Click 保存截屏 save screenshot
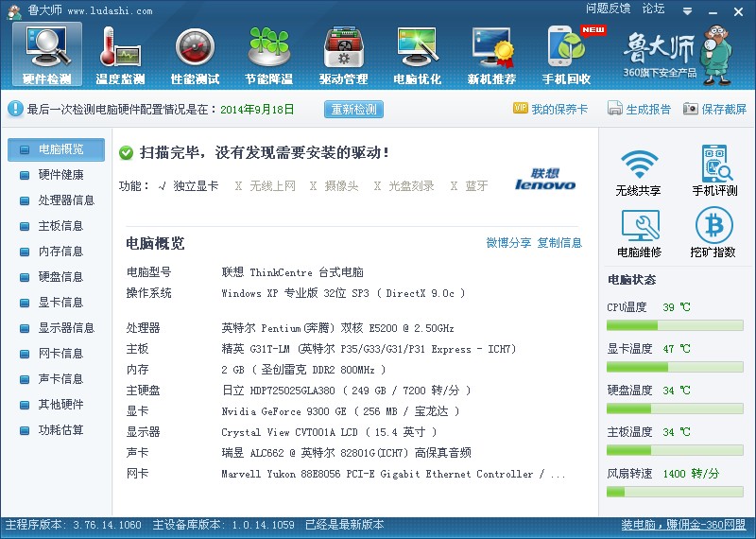 [714, 109]
